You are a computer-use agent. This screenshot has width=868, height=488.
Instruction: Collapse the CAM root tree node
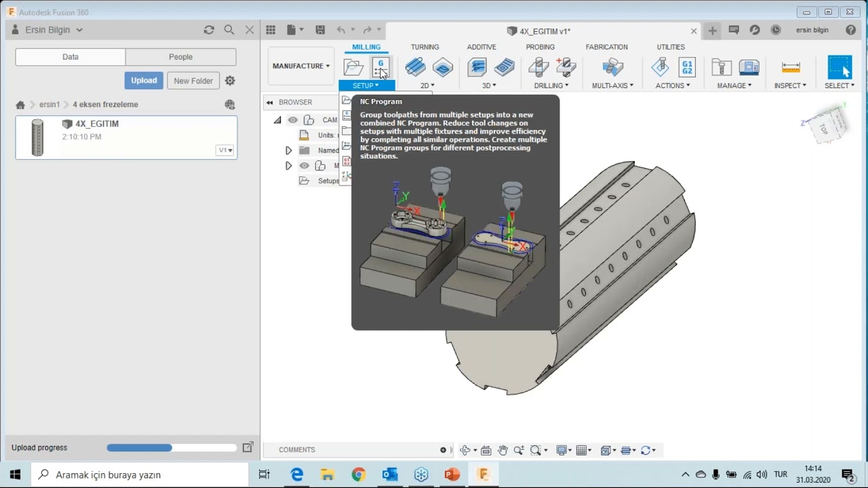pyautogui.click(x=277, y=120)
